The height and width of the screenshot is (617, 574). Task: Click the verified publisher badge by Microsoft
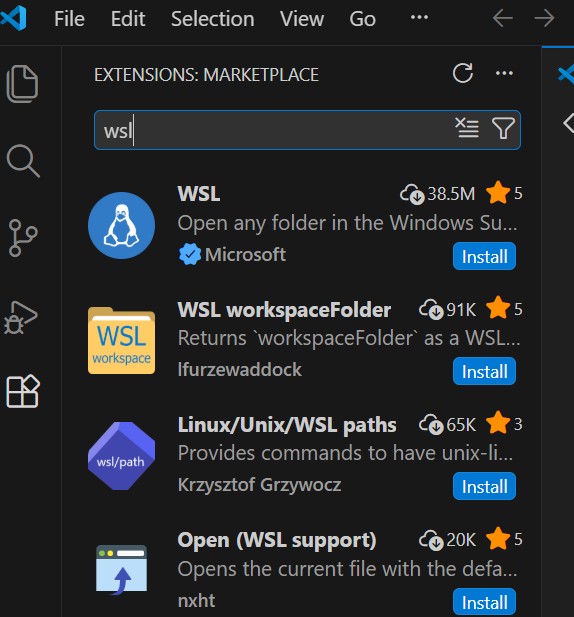tap(190, 254)
